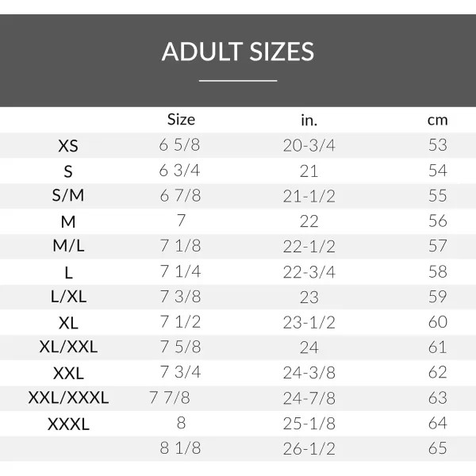Select the Size column header

click(181, 119)
